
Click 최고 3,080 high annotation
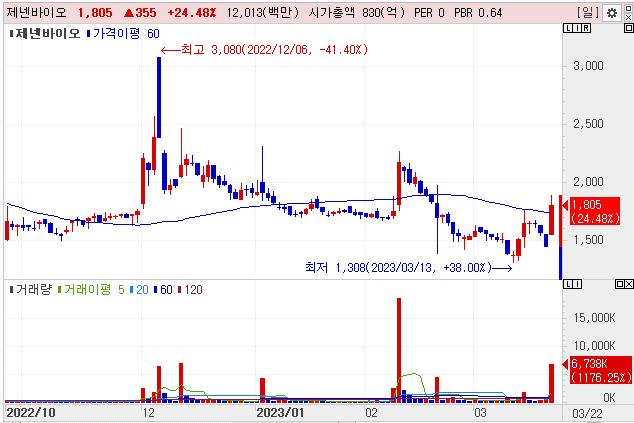(x=264, y=50)
